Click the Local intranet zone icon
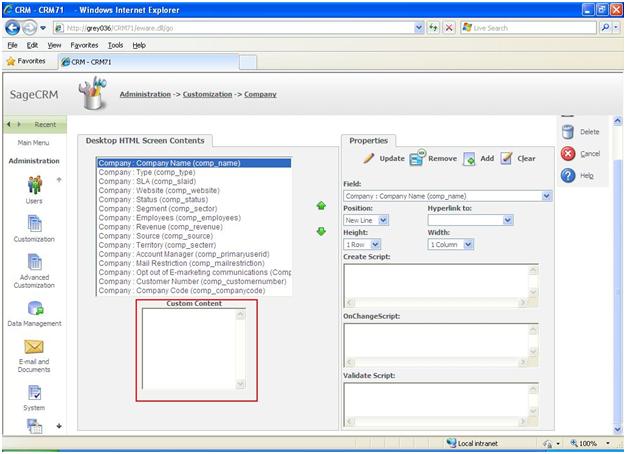 (x=451, y=443)
